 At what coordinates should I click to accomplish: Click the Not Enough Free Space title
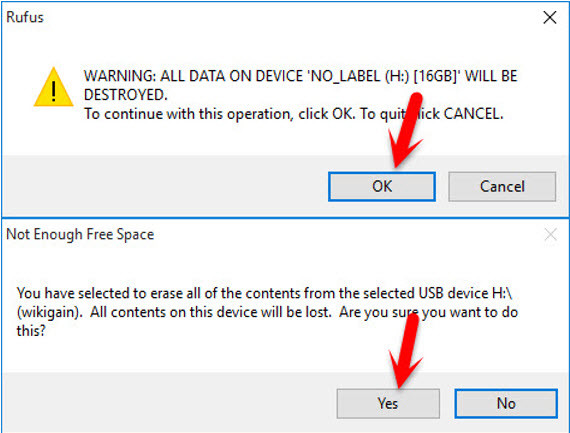[80, 234]
